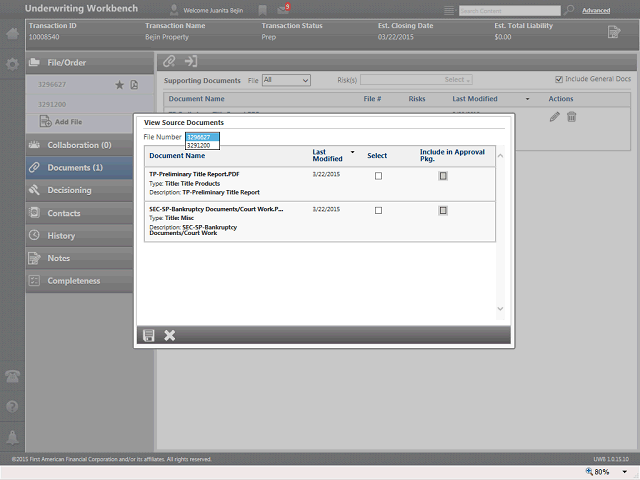Go to home via house icon

[12, 33]
